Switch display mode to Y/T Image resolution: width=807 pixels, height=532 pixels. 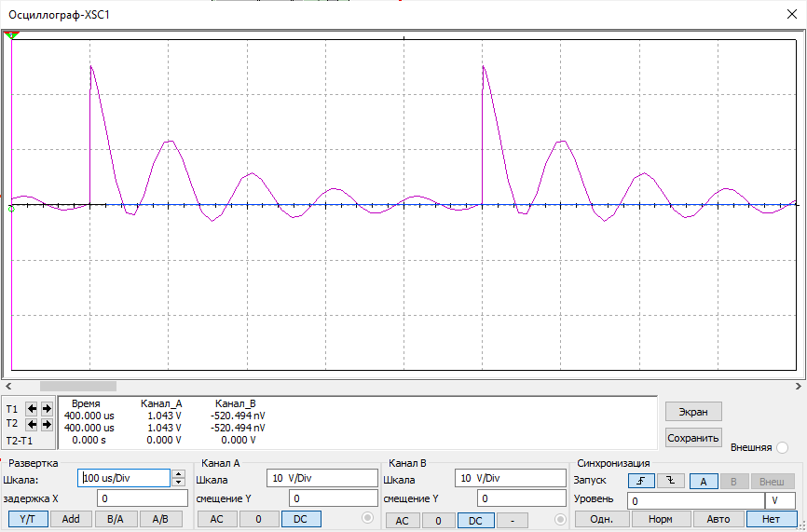pyautogui.click(x=28, y=519)
